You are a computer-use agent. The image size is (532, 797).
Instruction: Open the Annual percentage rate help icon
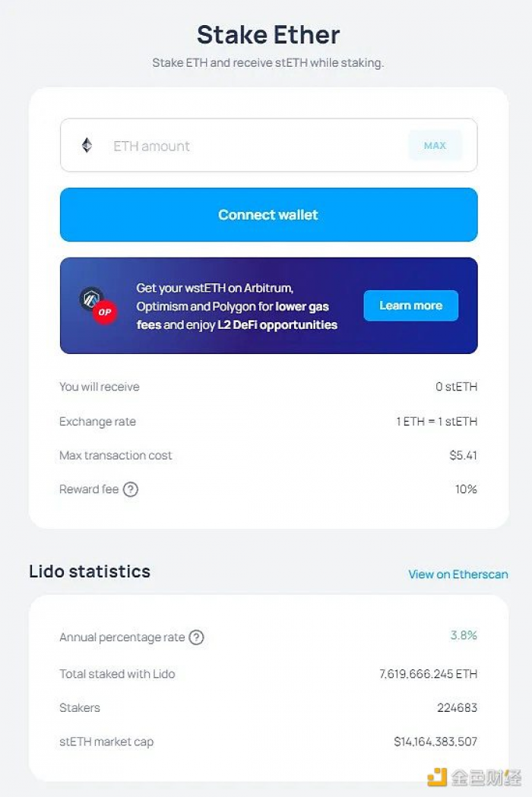[196, 637]
